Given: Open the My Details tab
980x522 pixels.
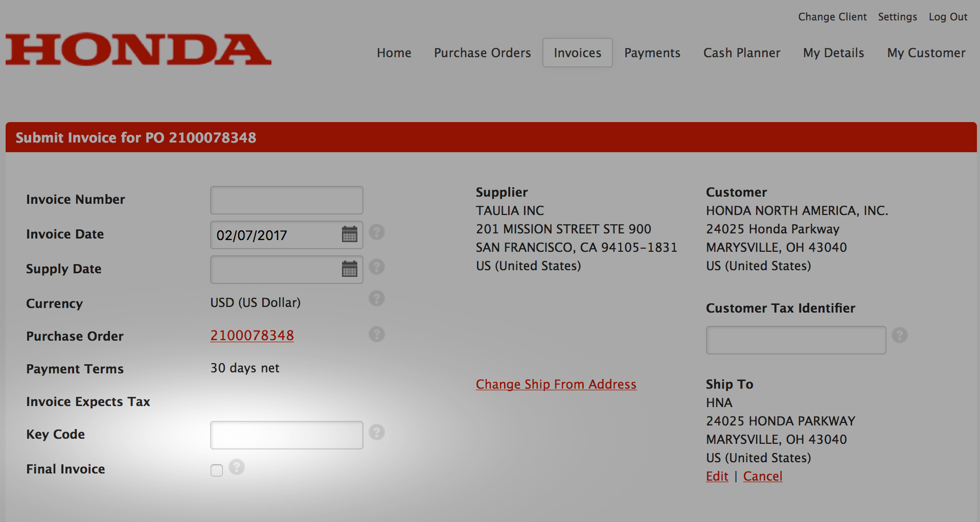Looking at the screenshot, I should pos(834,53).
